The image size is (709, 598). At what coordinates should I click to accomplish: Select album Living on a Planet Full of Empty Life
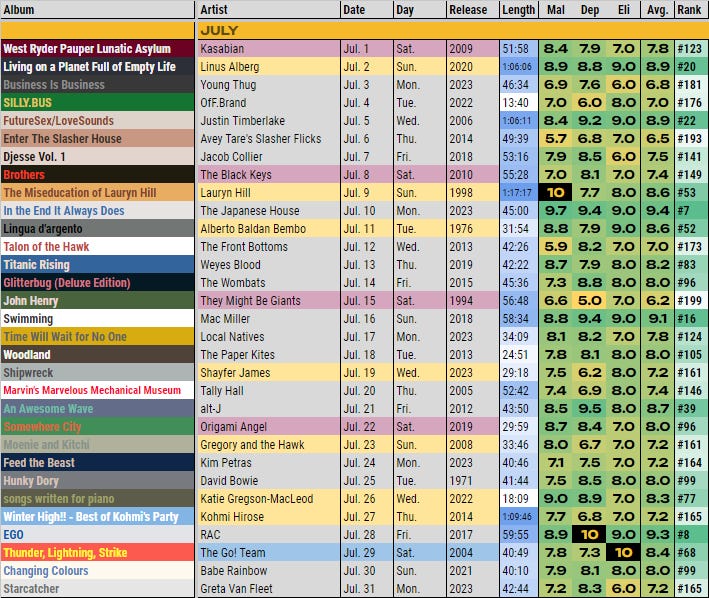[x=98, y=66]
